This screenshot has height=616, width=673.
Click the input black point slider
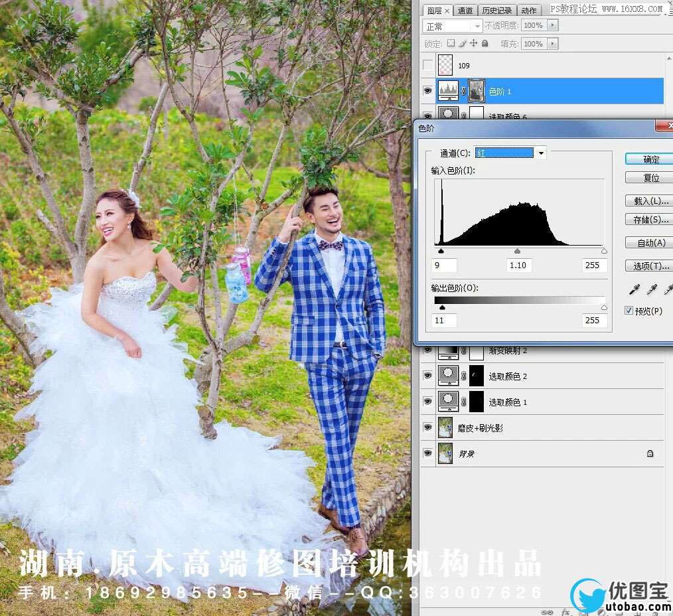click(441, 251)
